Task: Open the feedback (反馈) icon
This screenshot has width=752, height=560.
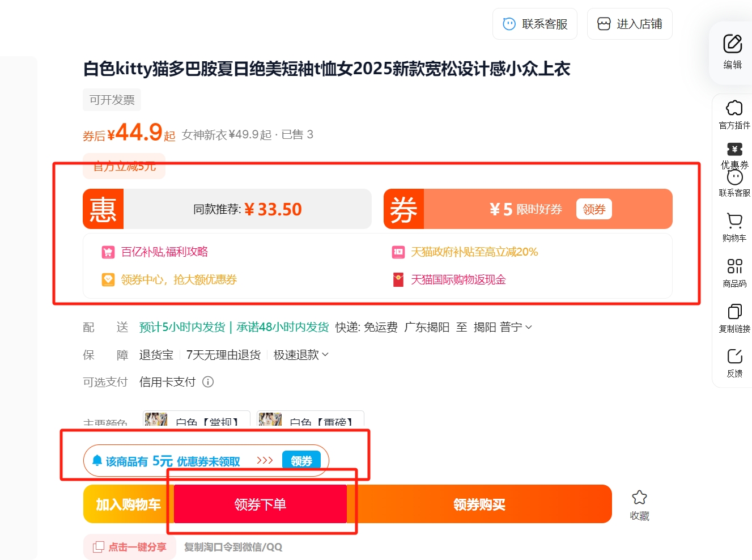Action: (x=734, y=357)
